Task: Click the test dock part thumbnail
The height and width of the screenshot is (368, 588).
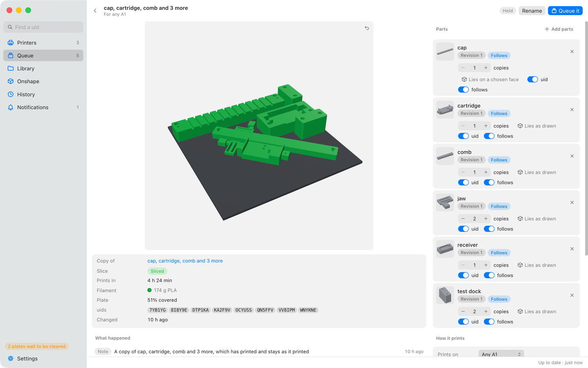Action: [x=445, y=295]
